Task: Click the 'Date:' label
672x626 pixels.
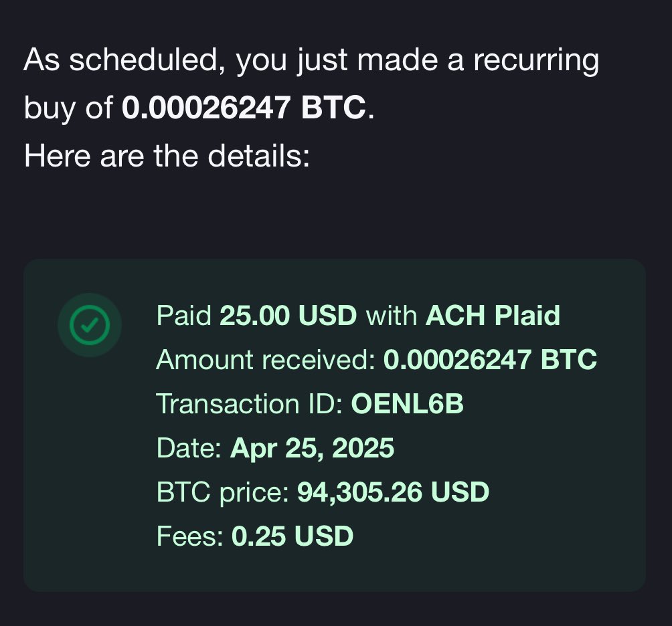Action: tap(189, 448)
